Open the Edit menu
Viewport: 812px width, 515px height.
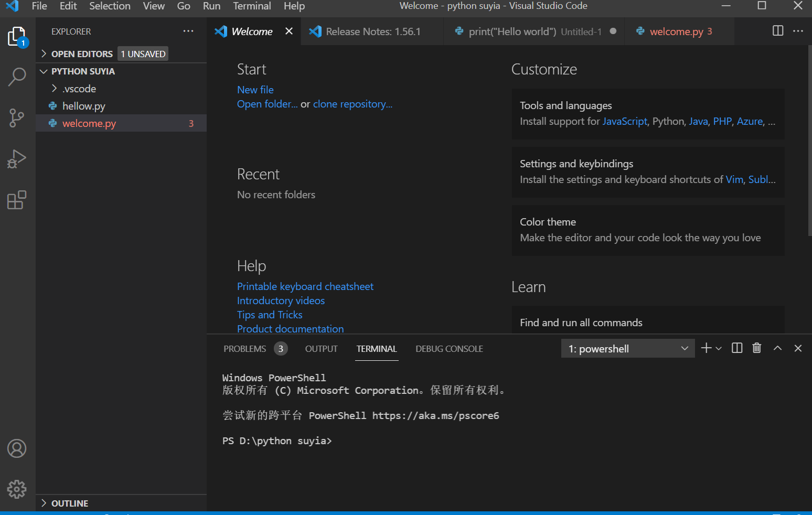[68, 6]
